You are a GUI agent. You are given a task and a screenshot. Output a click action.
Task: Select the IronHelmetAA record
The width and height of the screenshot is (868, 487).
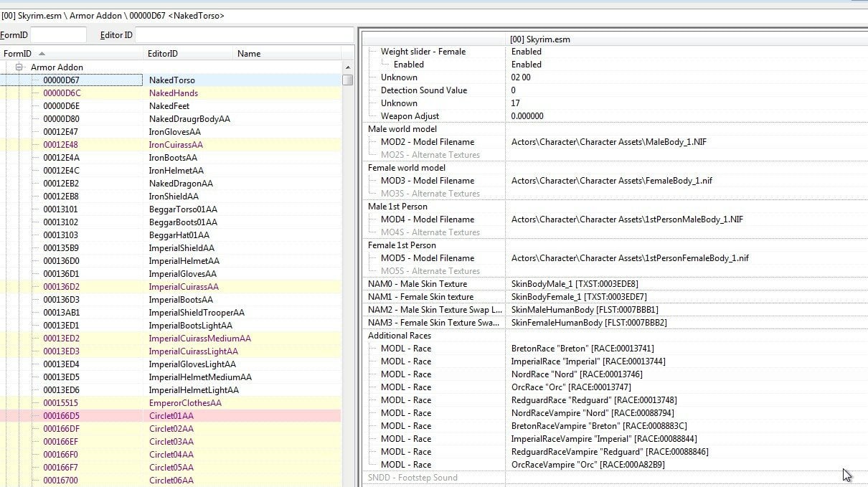171,171
